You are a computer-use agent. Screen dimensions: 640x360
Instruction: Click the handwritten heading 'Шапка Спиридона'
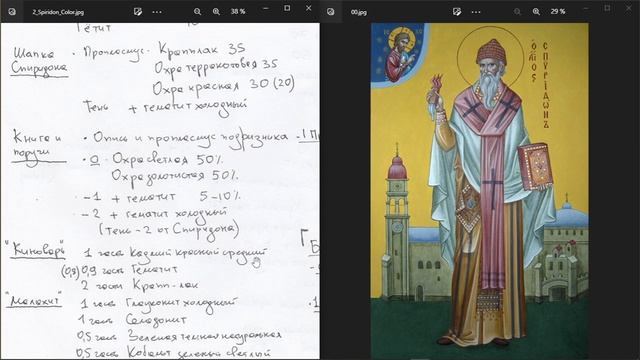tap(39, 62)
